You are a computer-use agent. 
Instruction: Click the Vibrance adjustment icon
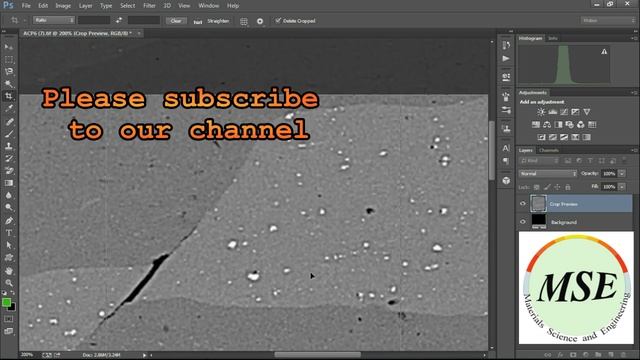tap(587, 112)
